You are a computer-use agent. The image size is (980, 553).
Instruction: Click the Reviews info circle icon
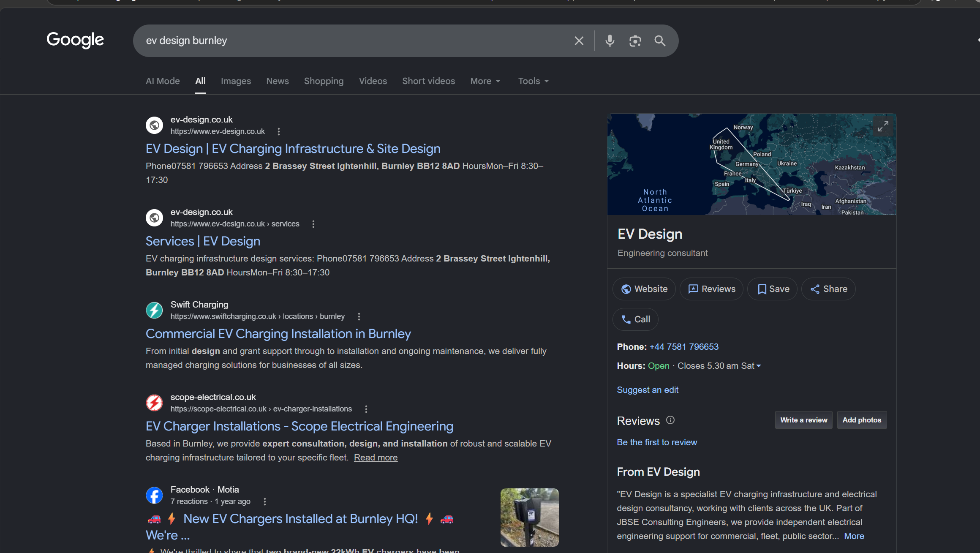point(670,420)
